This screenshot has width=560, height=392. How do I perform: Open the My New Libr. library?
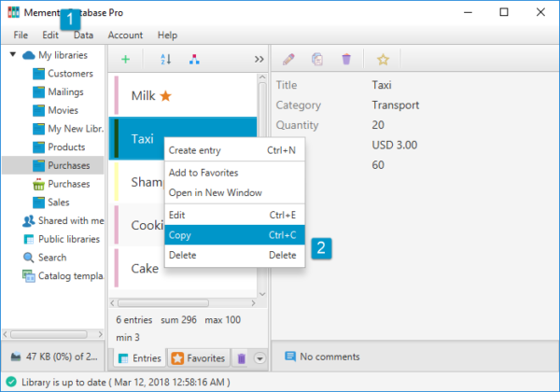[76, 129]
